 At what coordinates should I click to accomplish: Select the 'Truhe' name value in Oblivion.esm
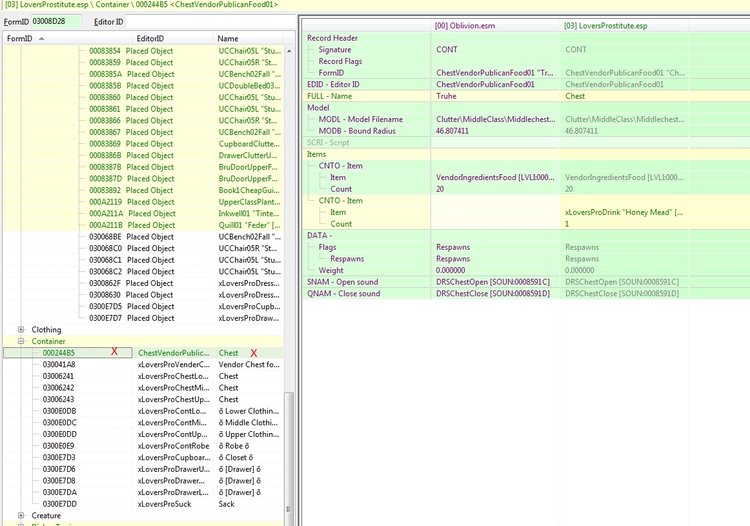(x=446, y=96)
